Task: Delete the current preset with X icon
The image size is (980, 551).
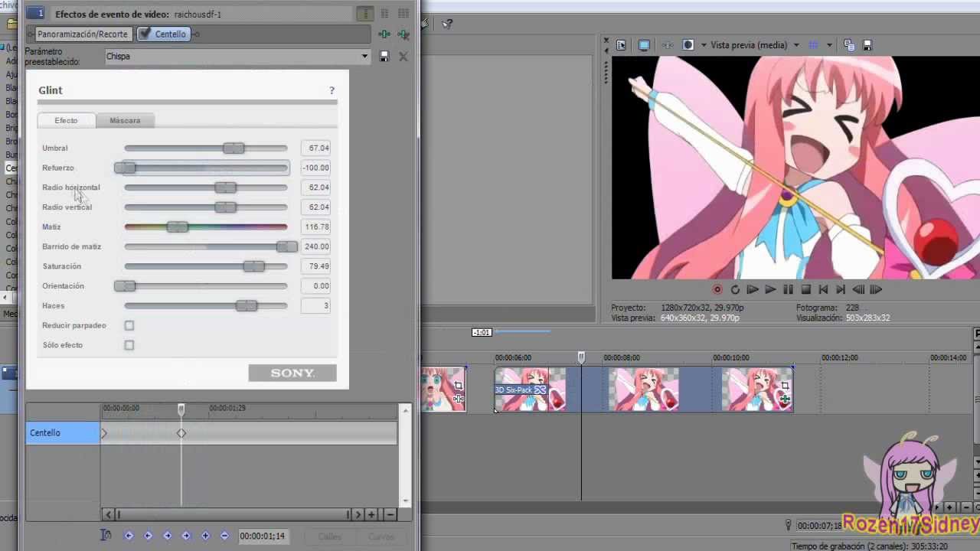Action: [x=403, y=56]
